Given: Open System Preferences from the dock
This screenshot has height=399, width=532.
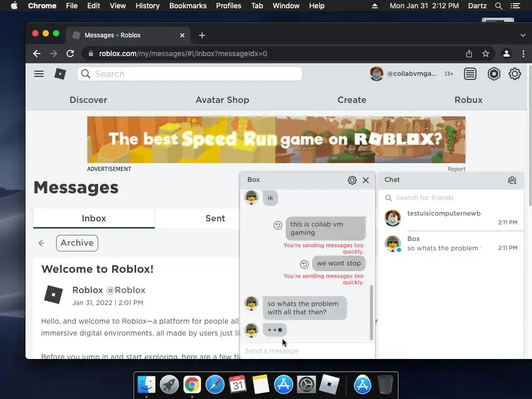Looking at the screenshot, I should point(307,384).
